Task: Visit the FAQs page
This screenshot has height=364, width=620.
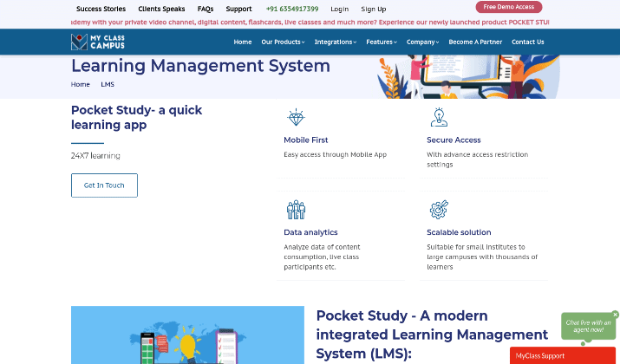Action: (206, 9)
